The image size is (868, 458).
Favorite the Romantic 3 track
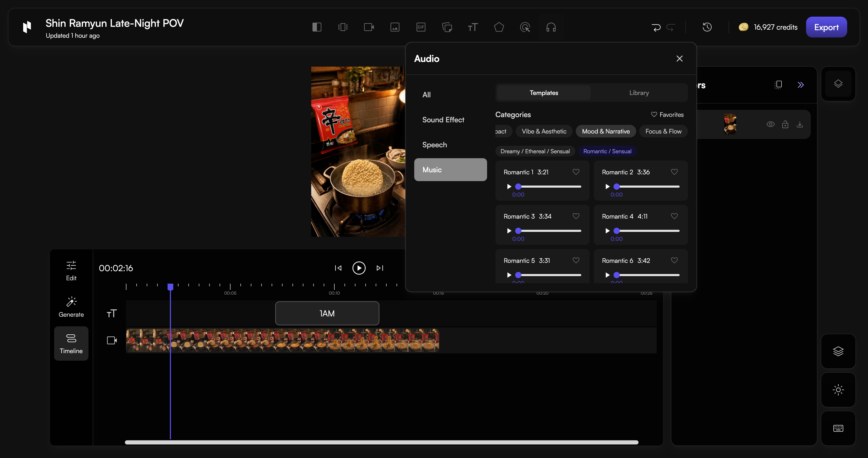576,216
